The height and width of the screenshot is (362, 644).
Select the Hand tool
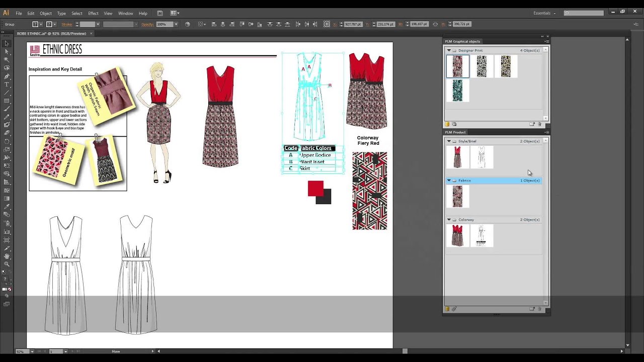point(7,256)
